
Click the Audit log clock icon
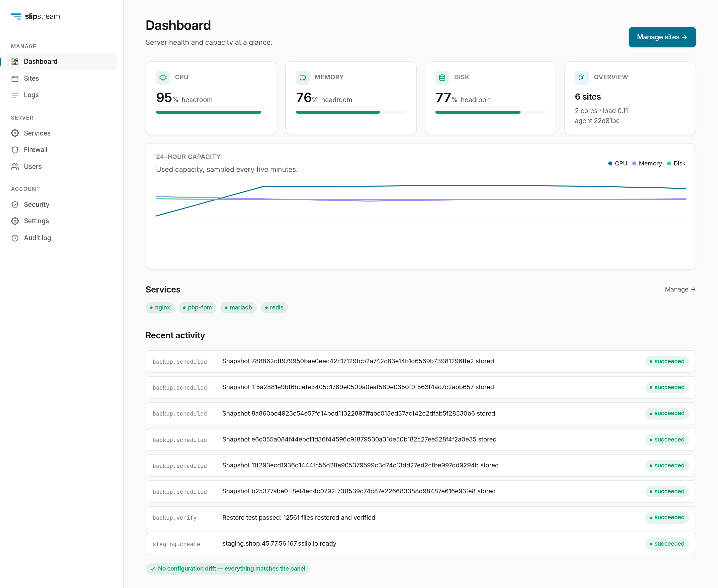pos(15,238)
